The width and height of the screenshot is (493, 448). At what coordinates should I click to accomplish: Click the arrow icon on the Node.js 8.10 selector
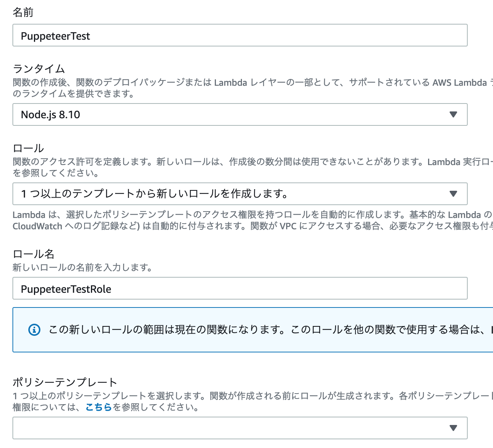[453, 114]
